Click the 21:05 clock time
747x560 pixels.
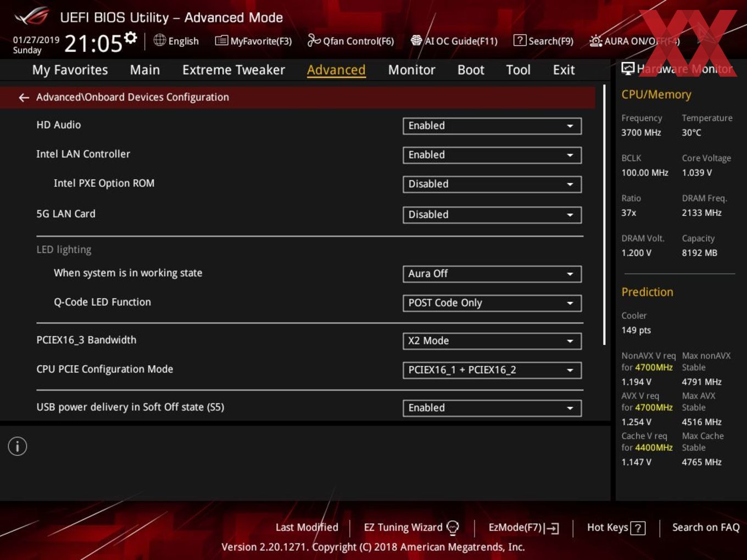tap(93, 43)
